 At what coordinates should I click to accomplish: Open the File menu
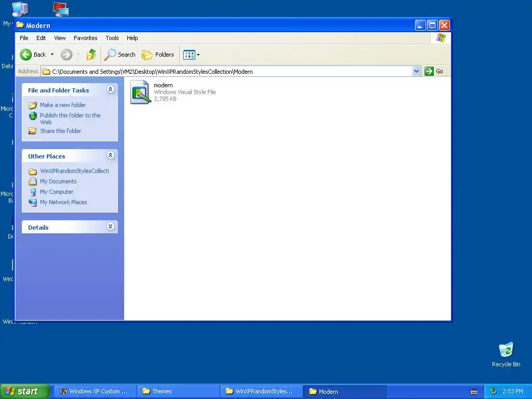[x=24, y=38]
